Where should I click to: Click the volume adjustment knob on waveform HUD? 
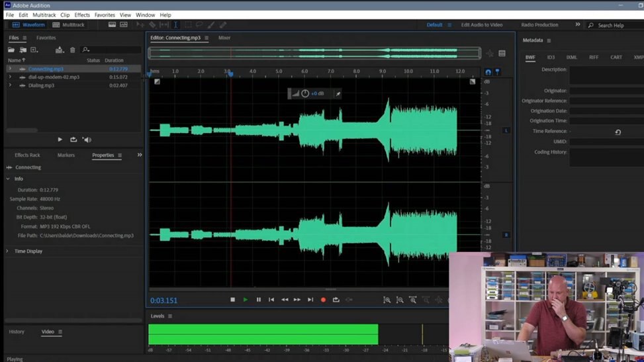click(x=305, y=94)
